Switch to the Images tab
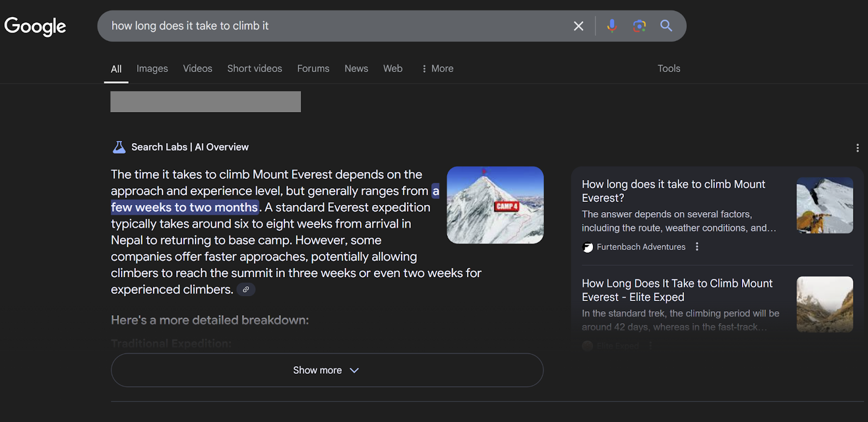This screenshot has height=422, width=868. 152,68
